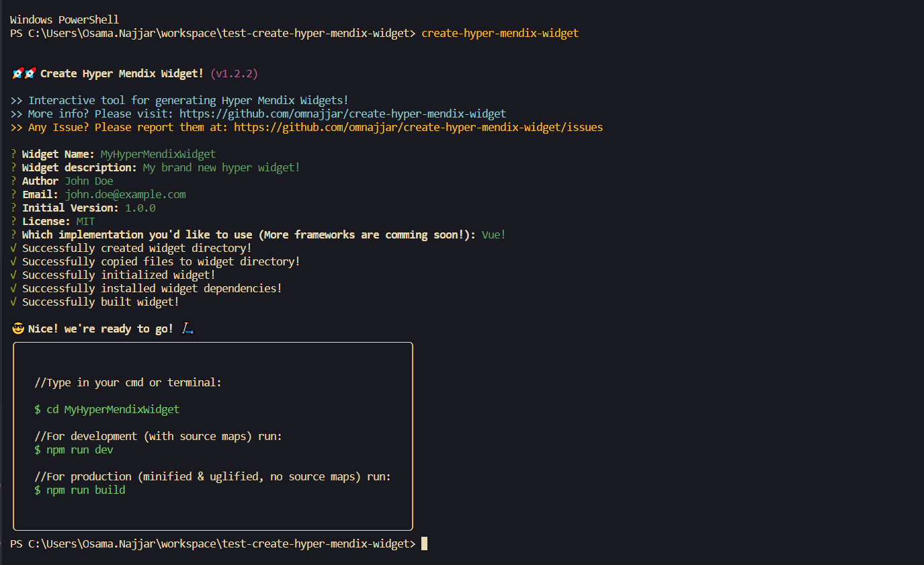Screen dimensions: 924x565
Task: Open the github.com/omnajjar/create-hyper-mendix-widget More info link
Action: 343,114
